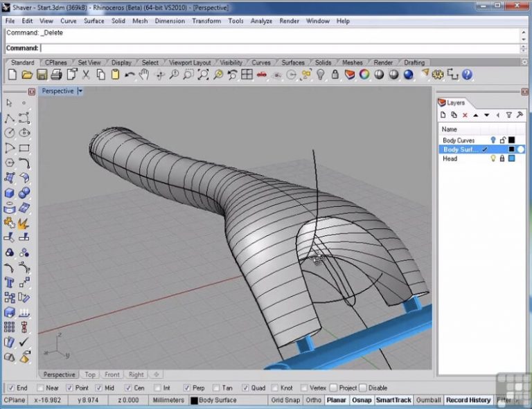Select the Box solid tool in sidebar
Viewport: 532px width, 409px height.
tap(10, 193)
